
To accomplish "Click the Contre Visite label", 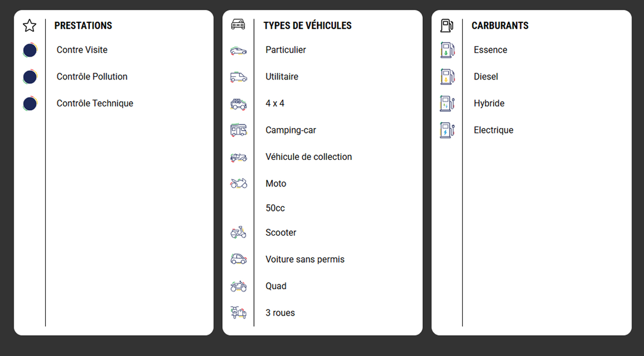I will point(82,50).
